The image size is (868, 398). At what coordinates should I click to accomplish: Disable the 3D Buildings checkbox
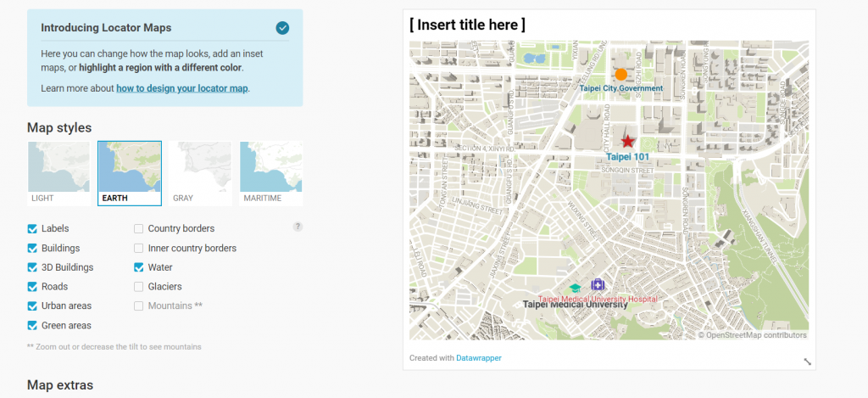pos(32,267)
